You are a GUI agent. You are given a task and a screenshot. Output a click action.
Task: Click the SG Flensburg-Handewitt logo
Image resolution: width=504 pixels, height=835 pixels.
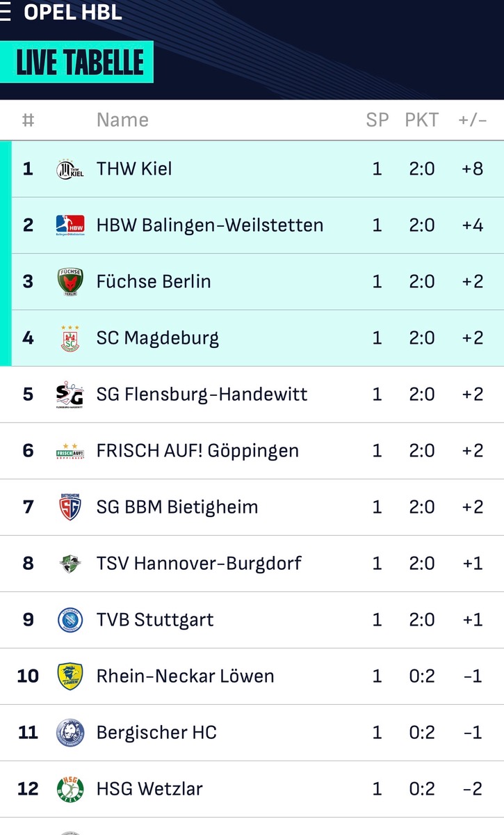click(x=70, y=395)
